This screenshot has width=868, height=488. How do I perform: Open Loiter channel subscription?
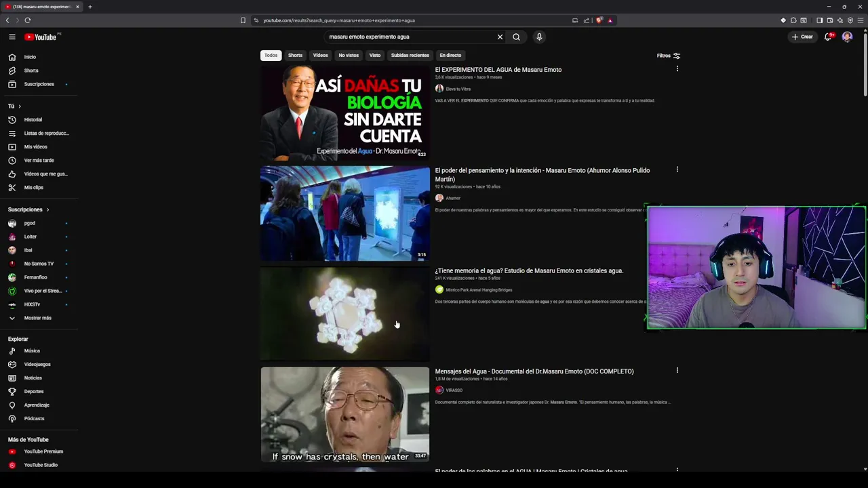[x=39, y=237]
